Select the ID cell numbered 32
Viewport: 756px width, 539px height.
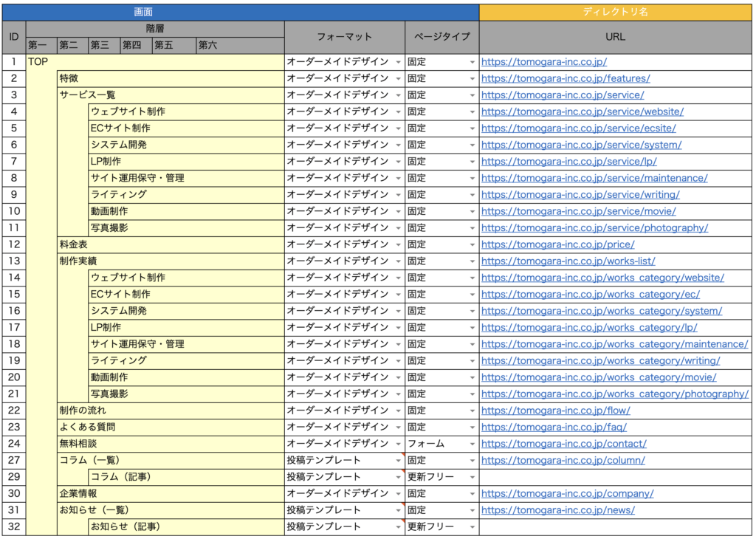tap(14, 526)
